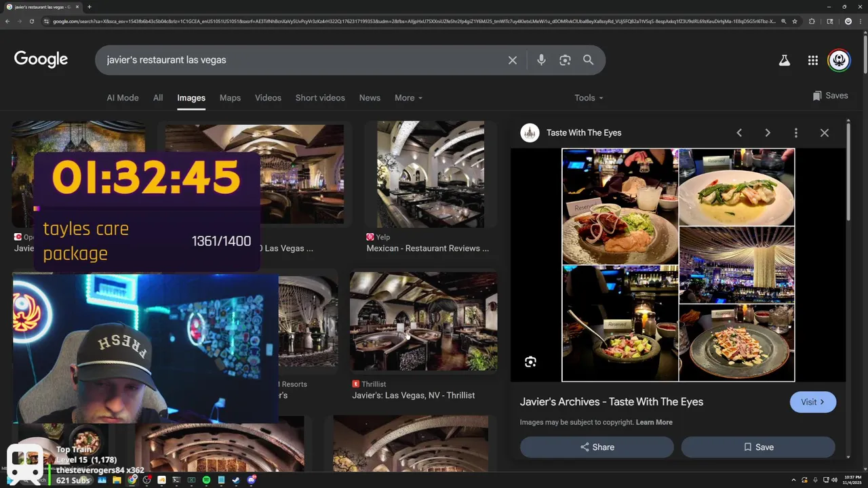The width and height of the screenshot is (868, 488).
Task: Expand the More dropdown in search tabs
Action: [x=408, y=98]
